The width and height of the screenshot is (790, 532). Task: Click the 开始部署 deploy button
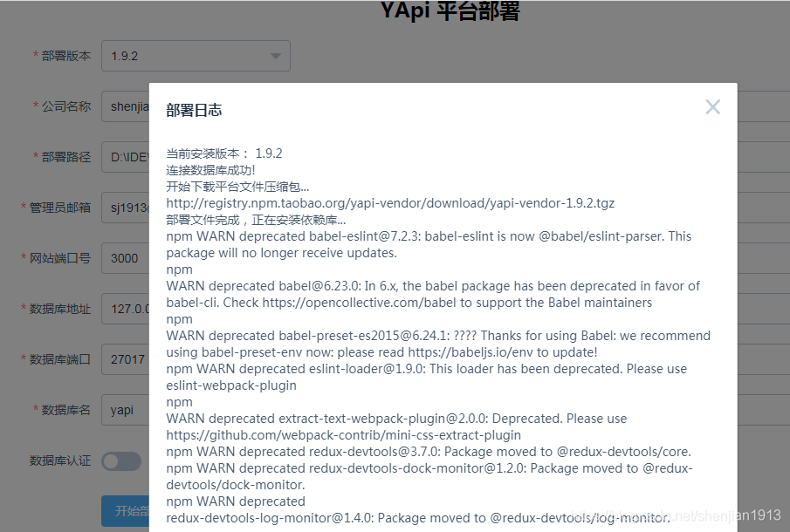pos(125,512)
